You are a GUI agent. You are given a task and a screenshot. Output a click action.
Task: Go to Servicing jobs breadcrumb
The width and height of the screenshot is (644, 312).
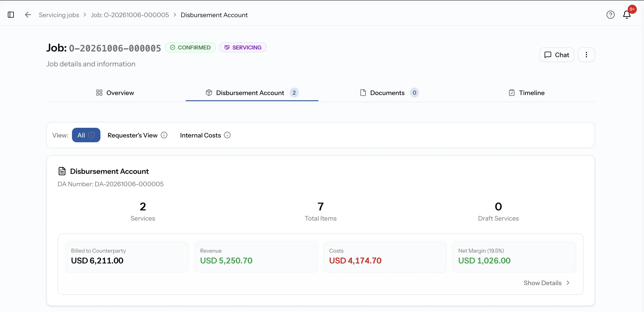coord(59,15)
